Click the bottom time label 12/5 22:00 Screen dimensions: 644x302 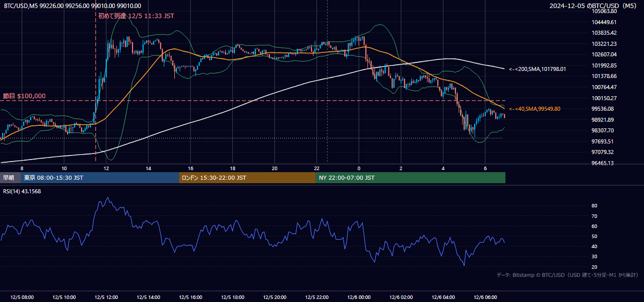coord(317,297)
